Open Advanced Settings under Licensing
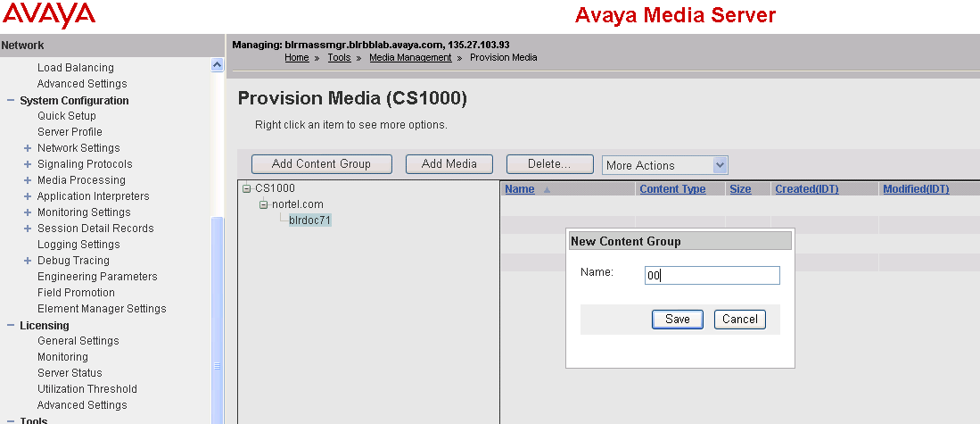Image resolution: width=980 pixels, height=424 pixels. pos(82,405)
